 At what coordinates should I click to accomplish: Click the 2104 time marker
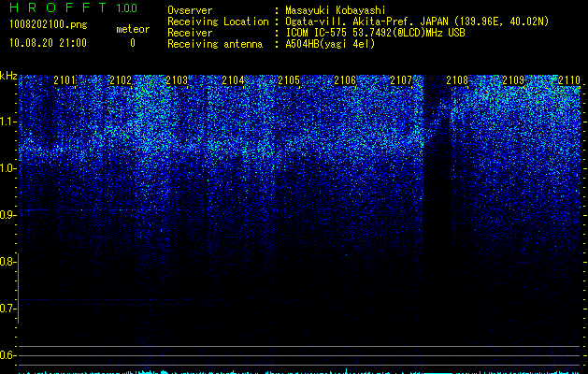click(x=233, y=80)
